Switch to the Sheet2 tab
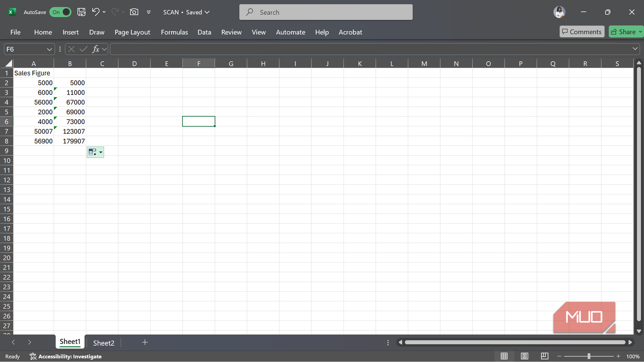The image size is (644, 362). pyautogui.click(x=104, y=343)
